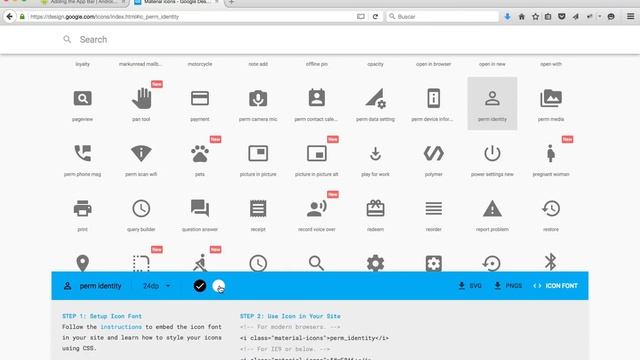
Task: Download the icon as PNGS
Action: click(508, 286)
